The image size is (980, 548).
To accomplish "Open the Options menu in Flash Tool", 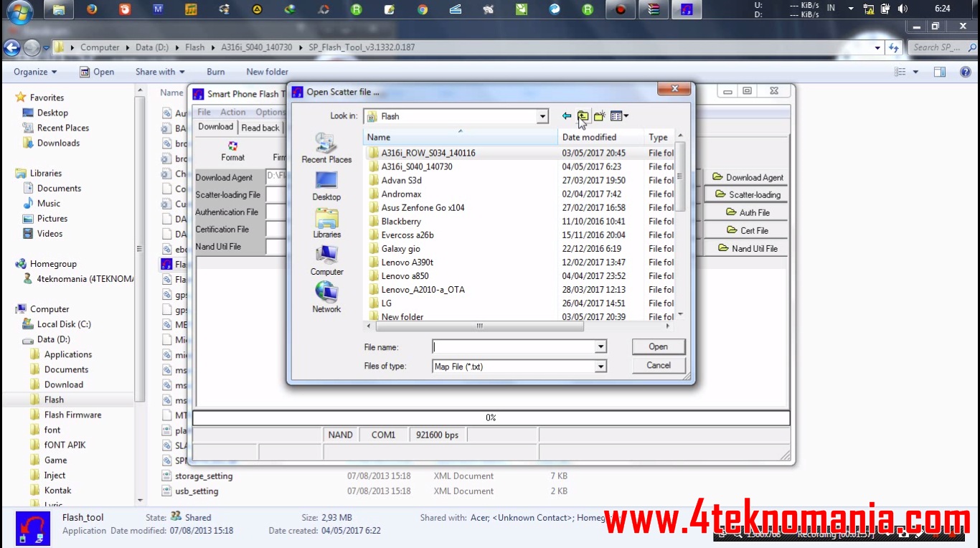I will click(x=270, y=112).
